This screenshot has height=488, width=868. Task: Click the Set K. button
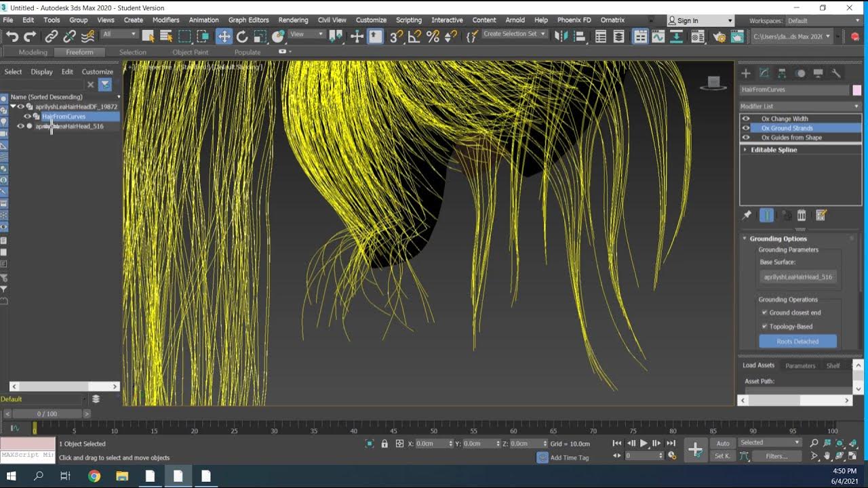click(x=723, y=456)
